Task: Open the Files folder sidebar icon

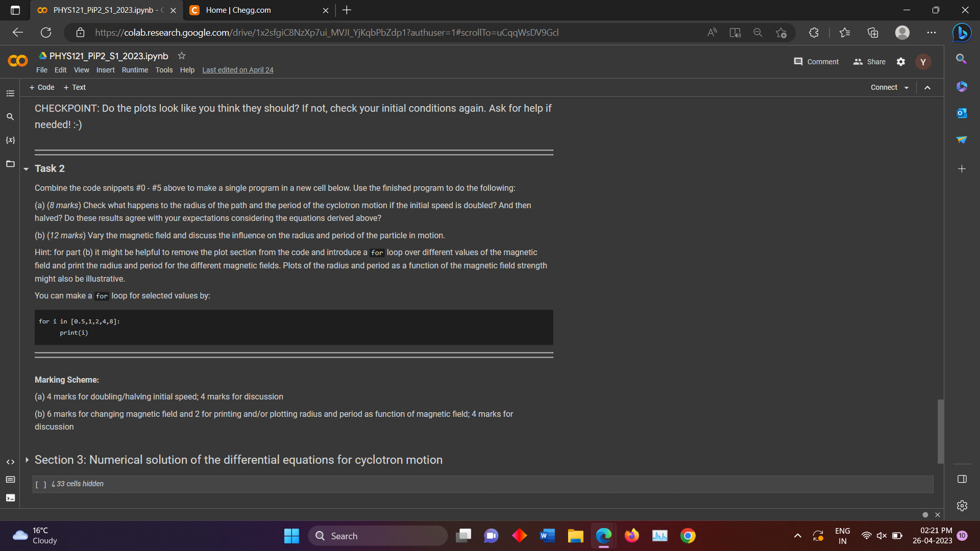Action: [10, 164]
